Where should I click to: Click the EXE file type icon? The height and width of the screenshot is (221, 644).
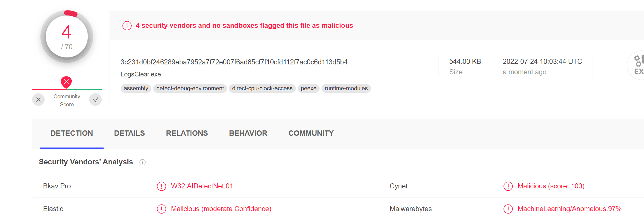[x=638, y=65]
